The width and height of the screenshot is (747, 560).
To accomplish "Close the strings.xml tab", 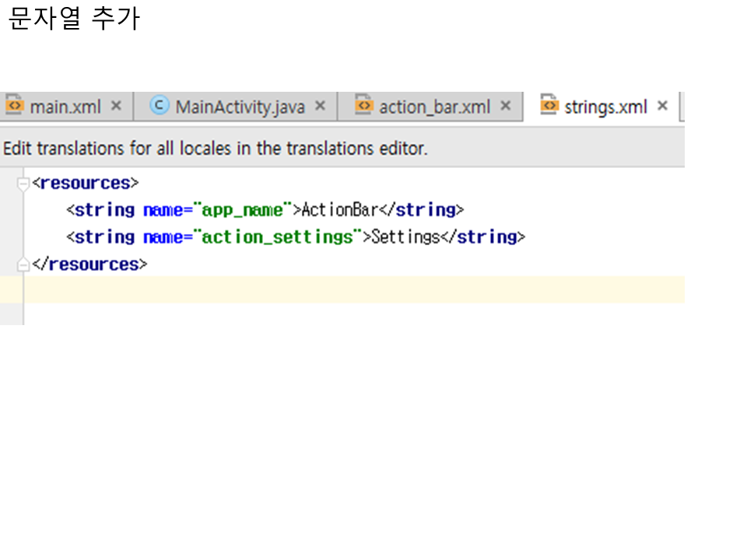I will (x=663, y=106).
